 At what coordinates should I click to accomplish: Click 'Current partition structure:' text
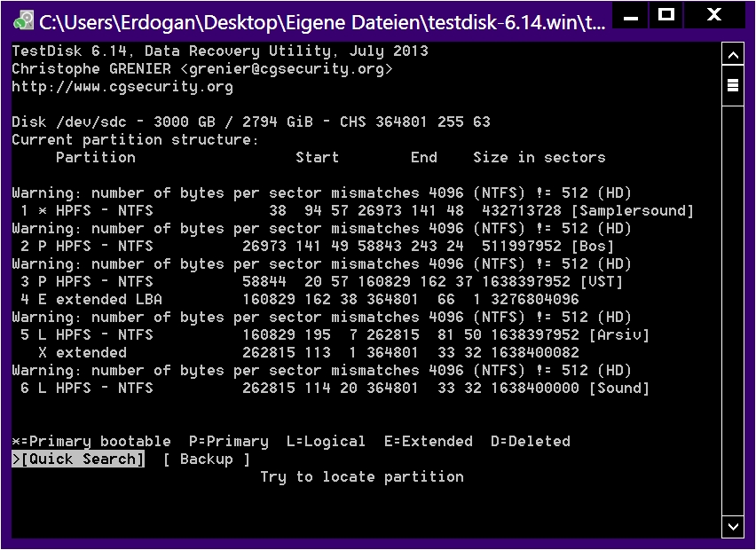(x=136, y=140)
